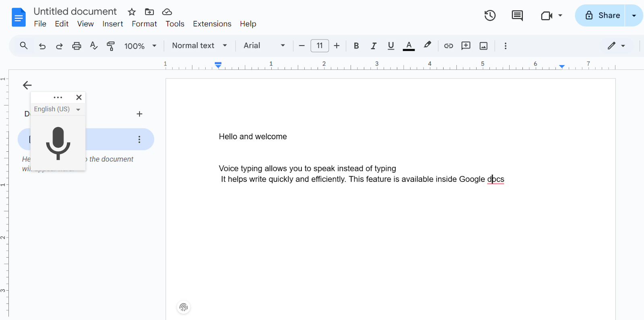Click the undo arrow

(x=42, y=46)
